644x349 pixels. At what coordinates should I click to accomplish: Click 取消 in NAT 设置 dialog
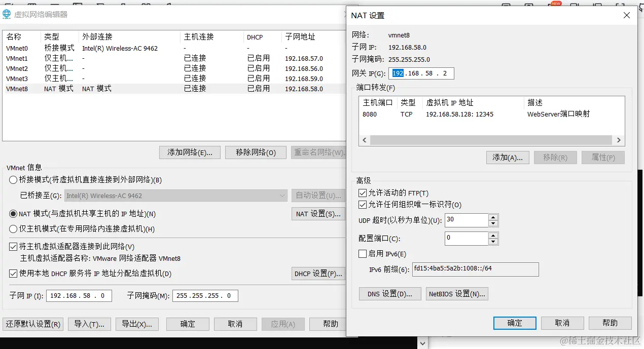tap(562, 323)
